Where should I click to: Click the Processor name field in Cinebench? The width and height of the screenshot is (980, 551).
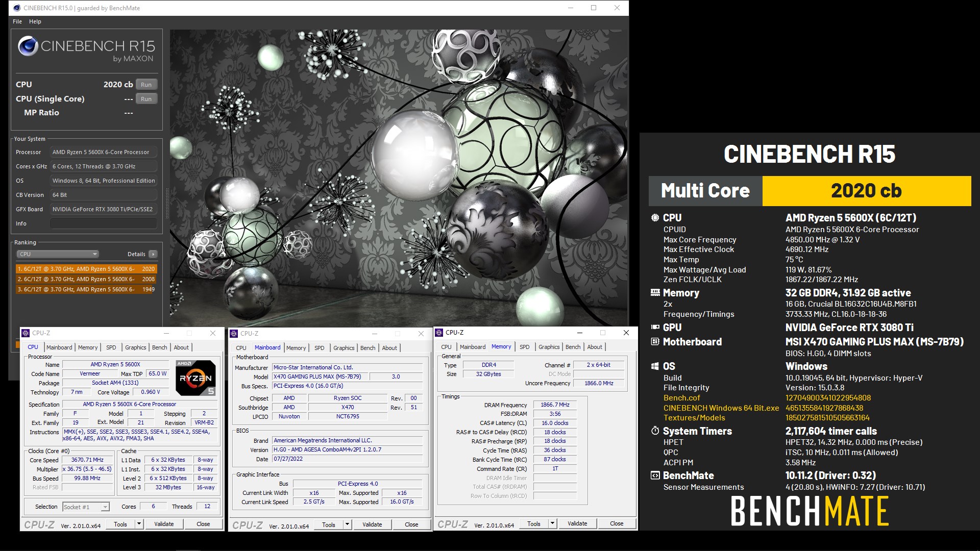click(x=104, y=152)
